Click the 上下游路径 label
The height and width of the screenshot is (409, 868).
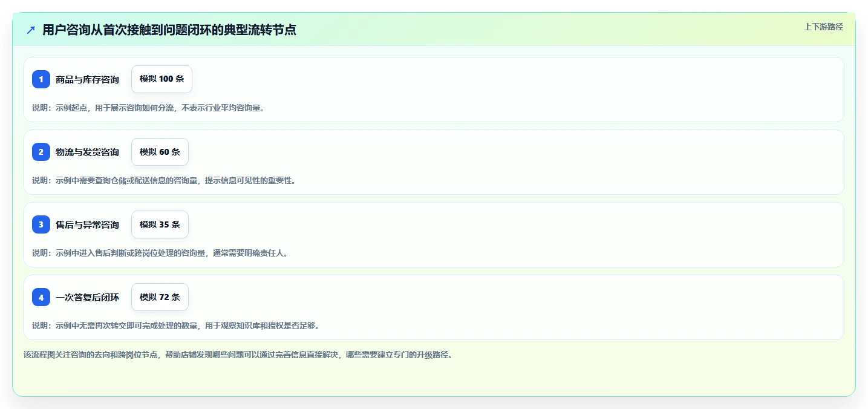tap(823, 27)
